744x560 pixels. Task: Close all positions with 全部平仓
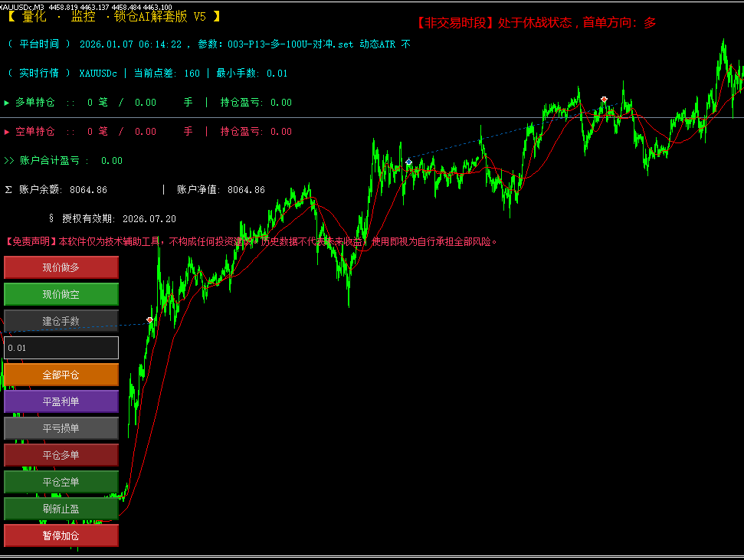[x=61, y=375]
